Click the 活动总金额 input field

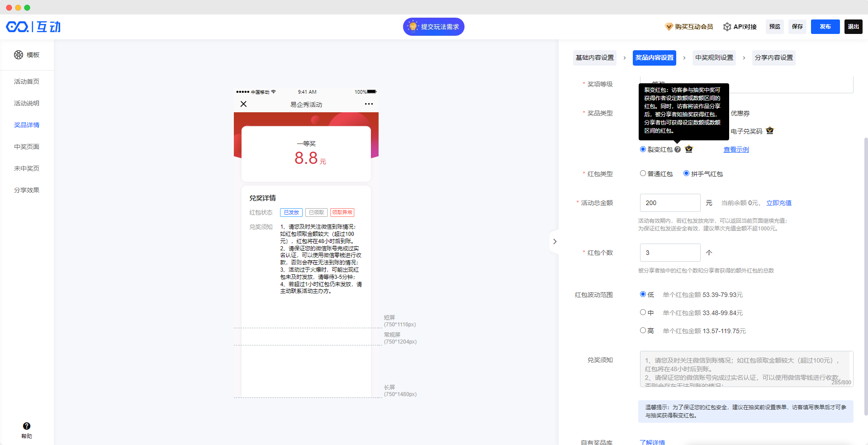point(669,203)
